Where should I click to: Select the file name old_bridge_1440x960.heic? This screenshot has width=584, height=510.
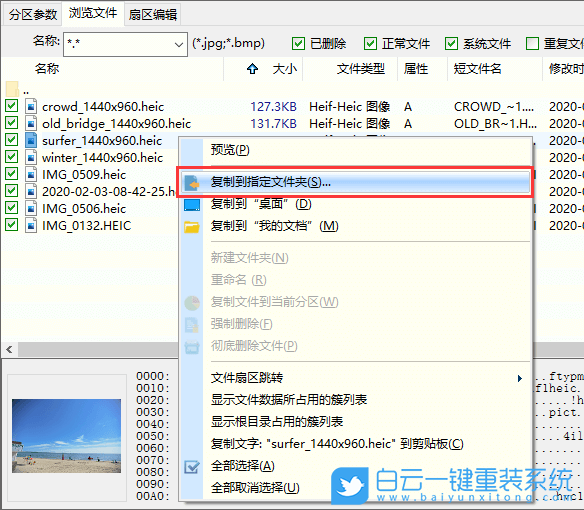tap(117, 124)
